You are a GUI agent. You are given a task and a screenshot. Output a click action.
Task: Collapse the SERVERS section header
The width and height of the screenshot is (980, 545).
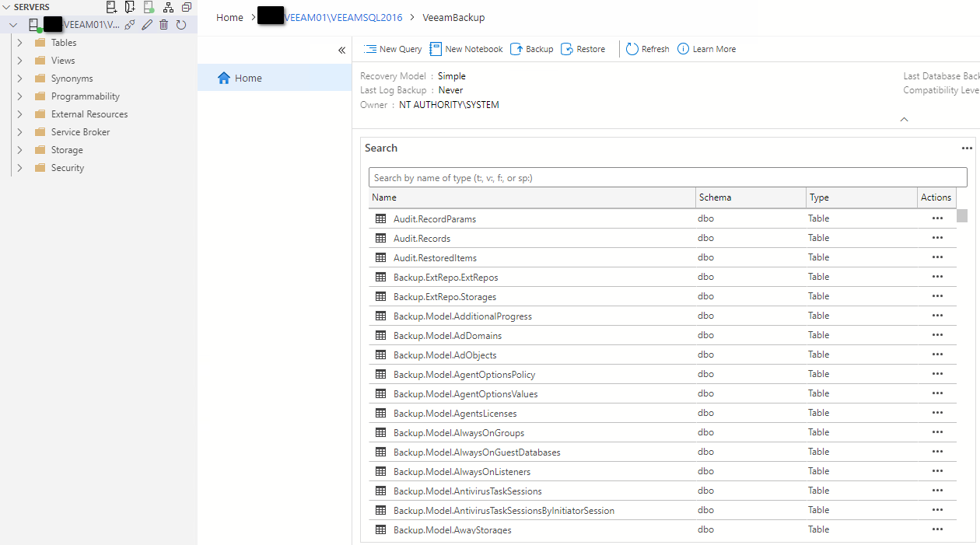[26, 7]
